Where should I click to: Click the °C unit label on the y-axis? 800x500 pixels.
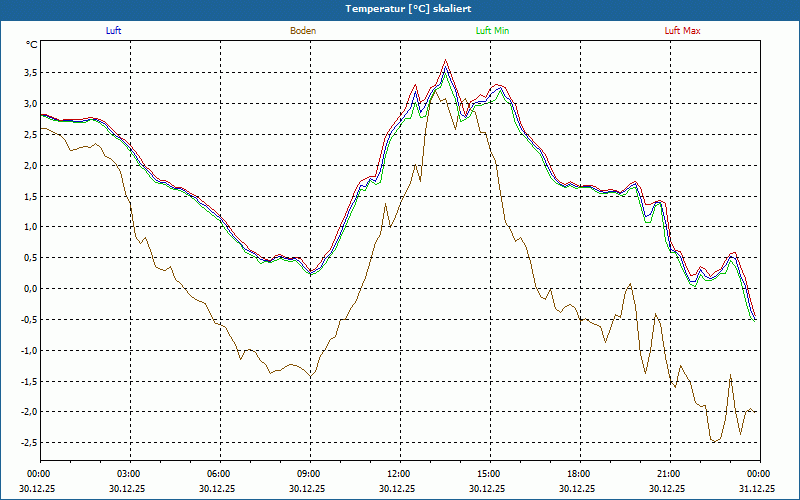[32, 45]
